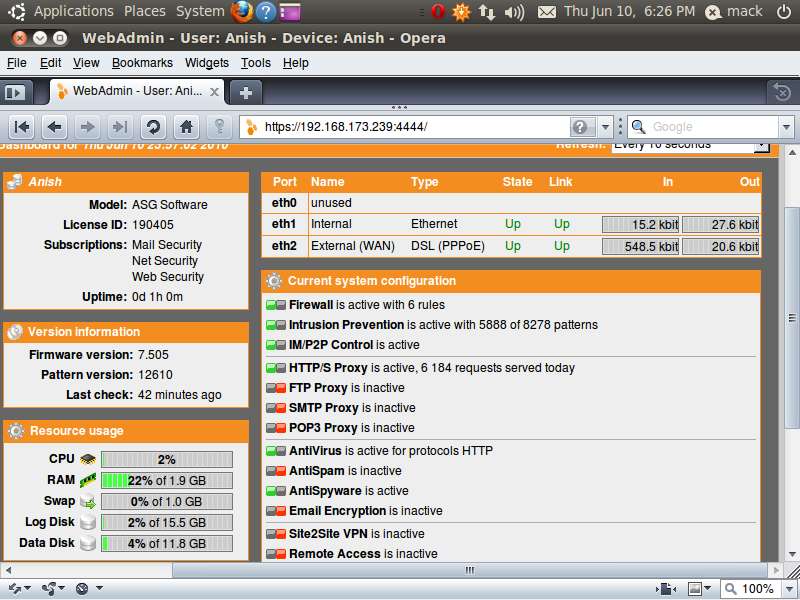
Task: Toggle the AntiSpam status switch
Action: 276,471
